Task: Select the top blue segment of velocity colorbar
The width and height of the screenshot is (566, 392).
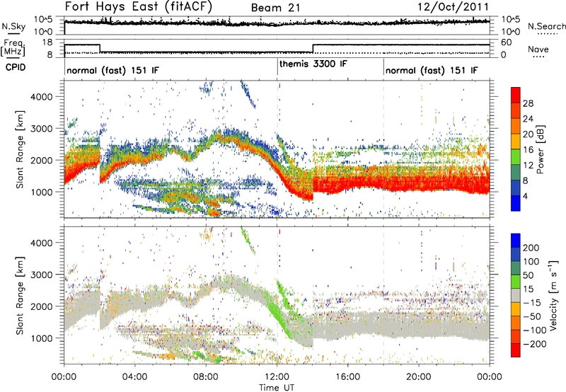Action: [x=516, y=241]
